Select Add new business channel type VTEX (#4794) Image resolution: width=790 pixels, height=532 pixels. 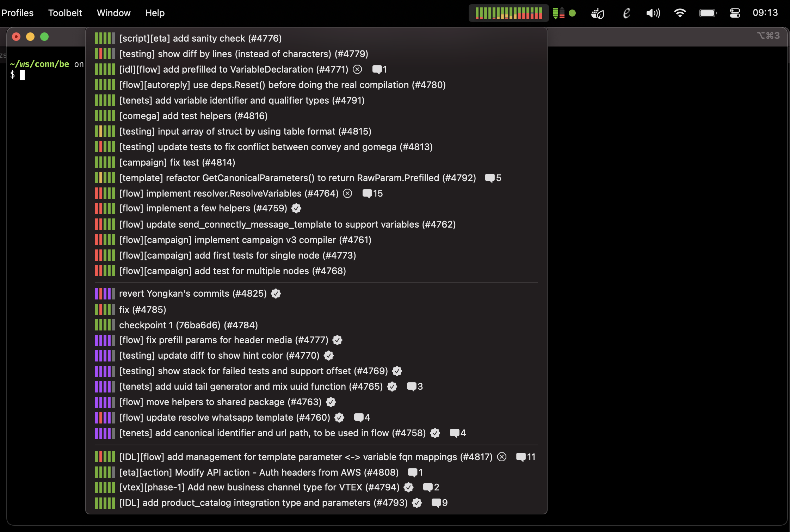pos(316,487)
